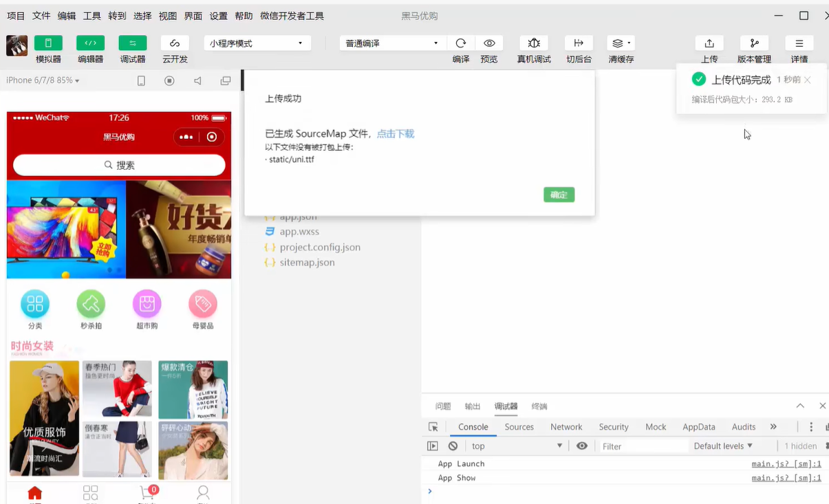829x504 pixels.
Task: Click the detach simulator window icon
Action: [x=226, y=81]
